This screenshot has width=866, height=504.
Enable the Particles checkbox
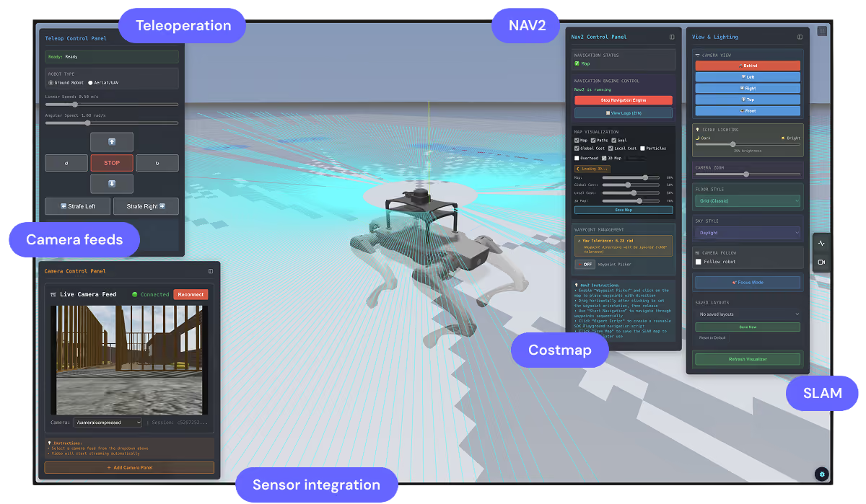click(x=643, y=149)
